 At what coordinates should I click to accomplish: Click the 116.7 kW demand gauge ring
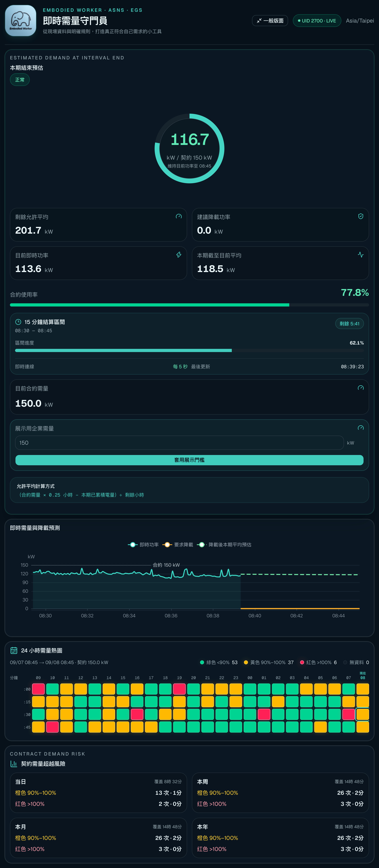[189, 149]
